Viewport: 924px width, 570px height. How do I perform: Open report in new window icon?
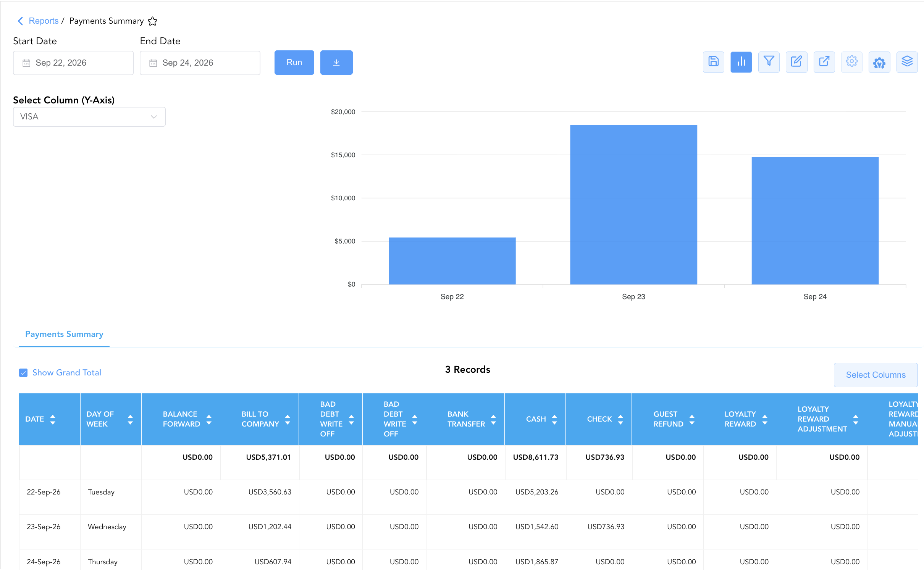(824, 62)
